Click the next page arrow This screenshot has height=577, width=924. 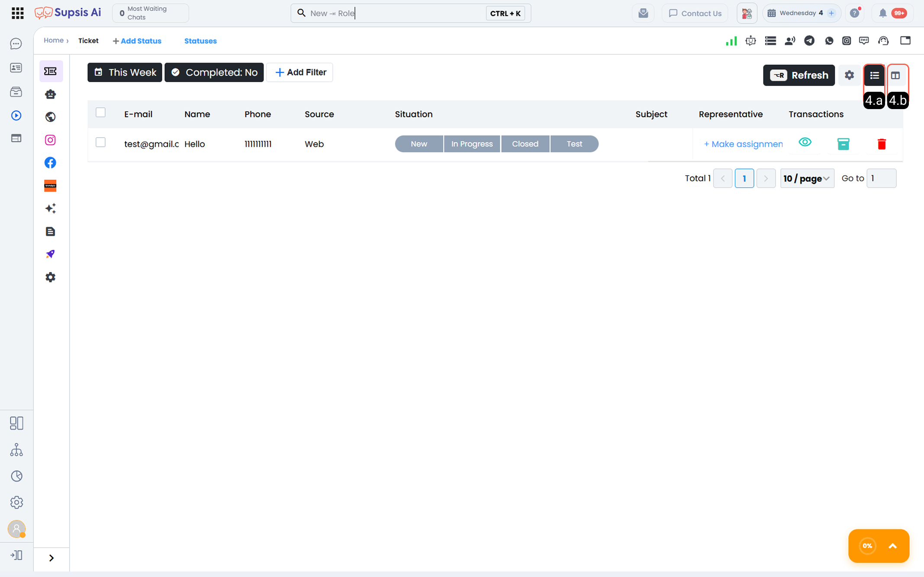766,178
